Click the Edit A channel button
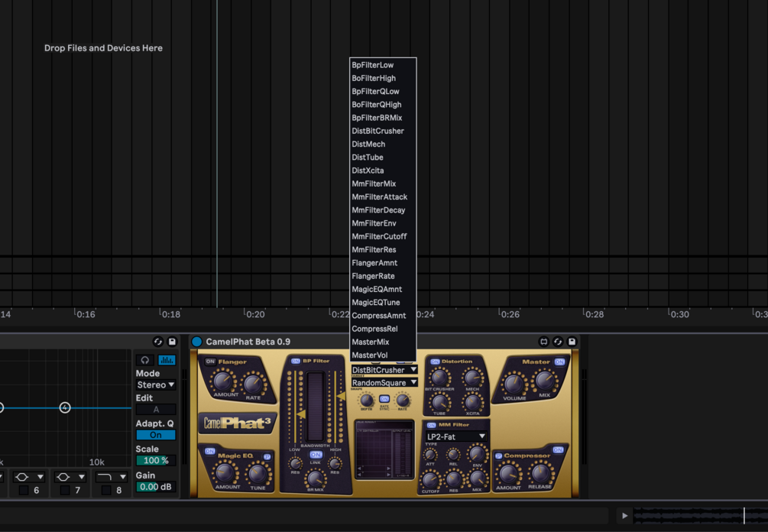The width and height of the screenshot is (768, 532). pyautogui.click(x=156, y=410)
